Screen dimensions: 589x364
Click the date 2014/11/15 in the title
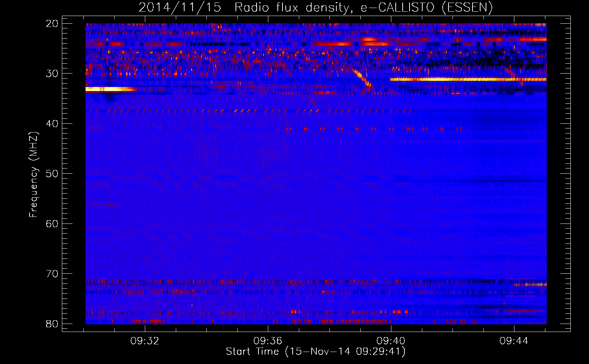tap(180, 7)
